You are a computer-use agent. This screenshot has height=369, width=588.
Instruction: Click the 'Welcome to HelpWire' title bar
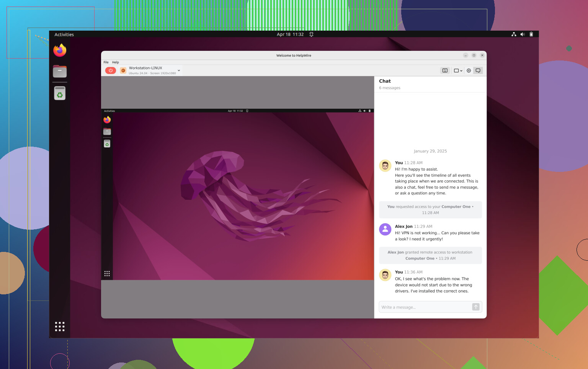[x=294, y=56]
